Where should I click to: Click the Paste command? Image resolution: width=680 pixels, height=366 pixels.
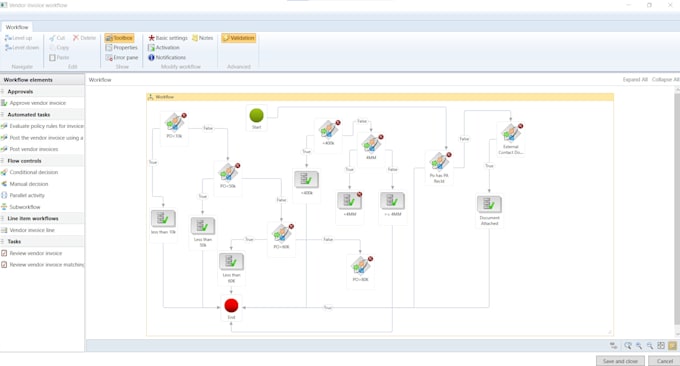59,57
